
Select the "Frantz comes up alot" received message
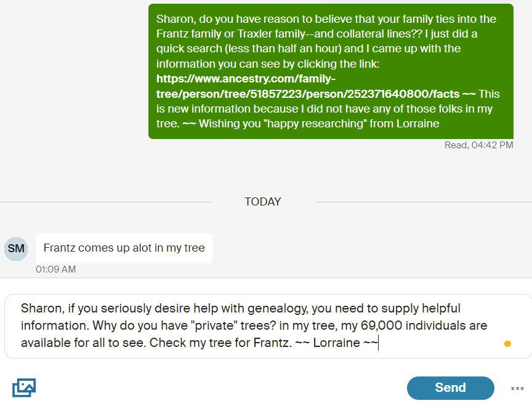click(x=124, y=248)
